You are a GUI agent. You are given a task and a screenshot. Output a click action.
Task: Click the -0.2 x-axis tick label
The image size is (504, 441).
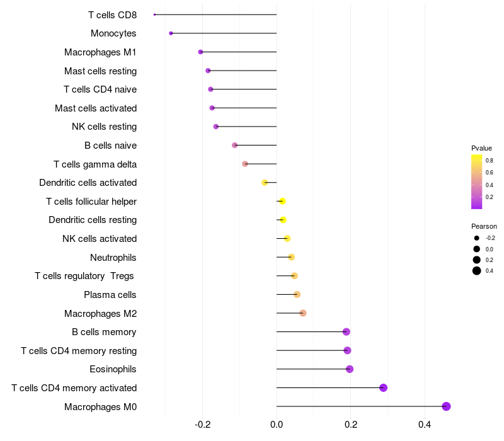point(202,425)
